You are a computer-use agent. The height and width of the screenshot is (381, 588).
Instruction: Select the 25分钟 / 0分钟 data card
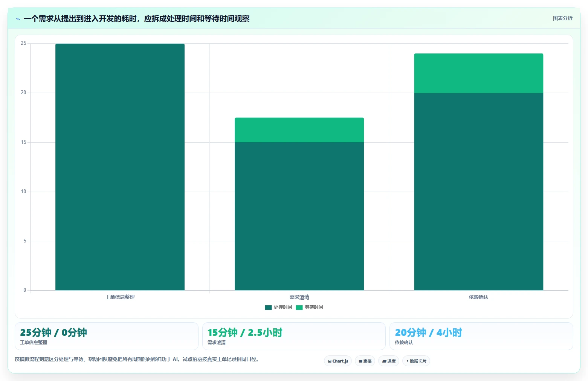coord(107,336)
